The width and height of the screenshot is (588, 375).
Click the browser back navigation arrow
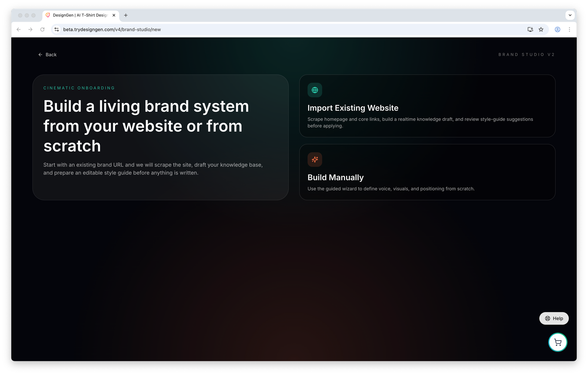18,29
